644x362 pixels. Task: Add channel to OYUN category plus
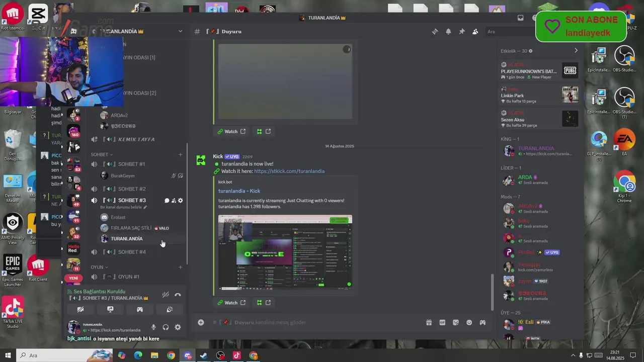(181, 267)
